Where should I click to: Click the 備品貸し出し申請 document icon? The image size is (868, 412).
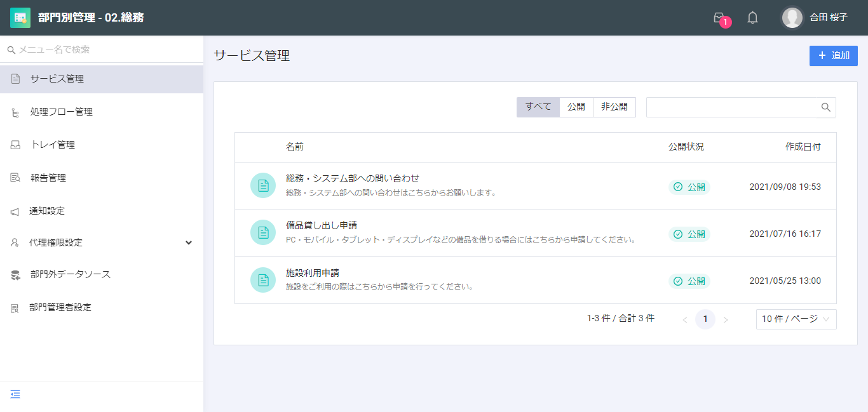(x=263, y=232)
